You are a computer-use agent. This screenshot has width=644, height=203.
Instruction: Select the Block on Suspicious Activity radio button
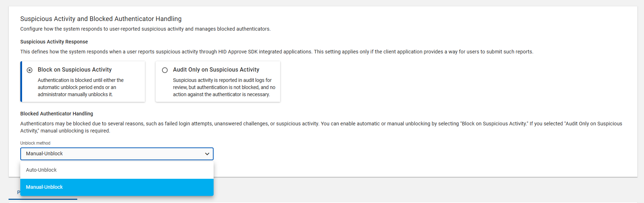30,70
